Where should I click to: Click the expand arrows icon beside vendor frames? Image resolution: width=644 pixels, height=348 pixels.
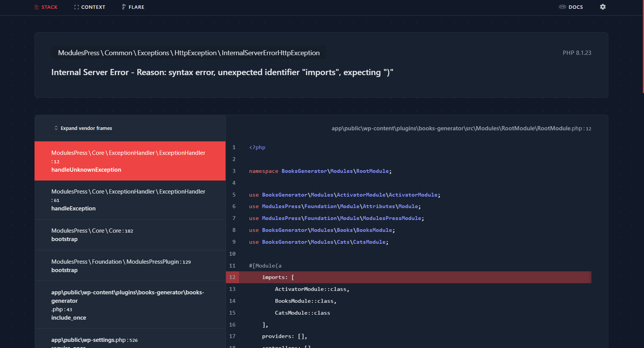click(x=56, y=128)
